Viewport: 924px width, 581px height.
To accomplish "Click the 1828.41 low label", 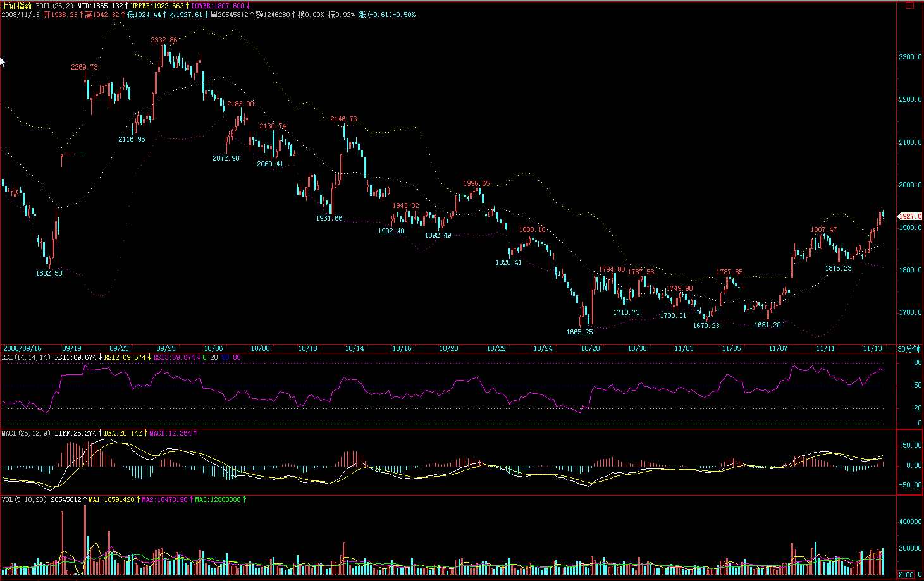I will (x=508, y=262).
